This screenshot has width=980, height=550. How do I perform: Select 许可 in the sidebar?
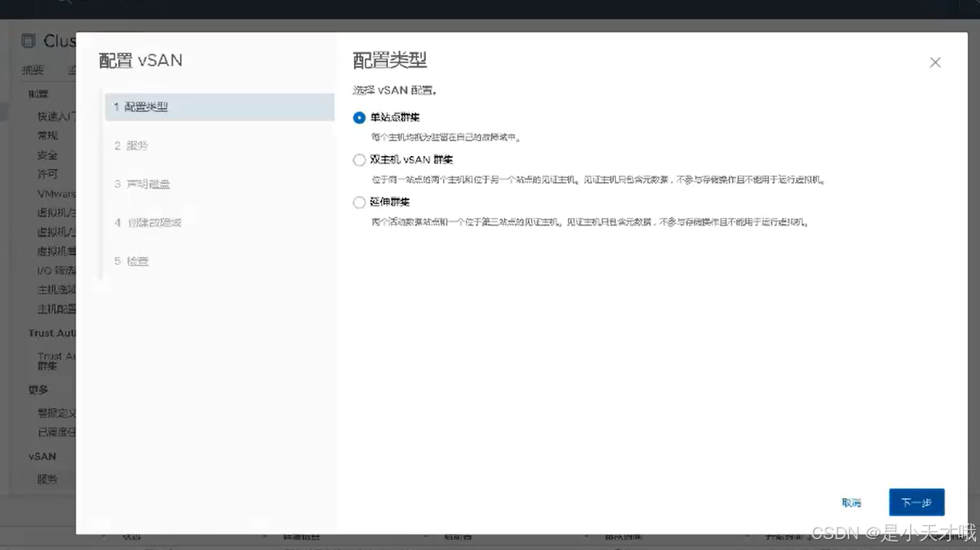tap(47, 174)
